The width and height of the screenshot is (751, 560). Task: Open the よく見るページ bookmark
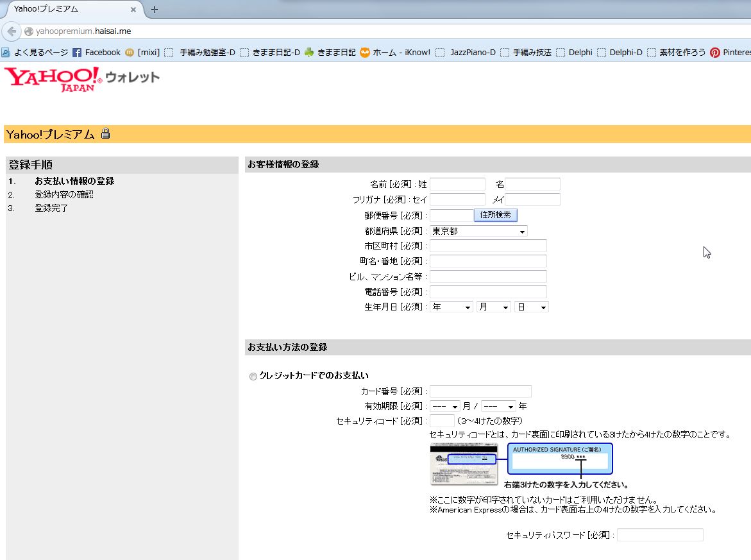click(35, 52)
